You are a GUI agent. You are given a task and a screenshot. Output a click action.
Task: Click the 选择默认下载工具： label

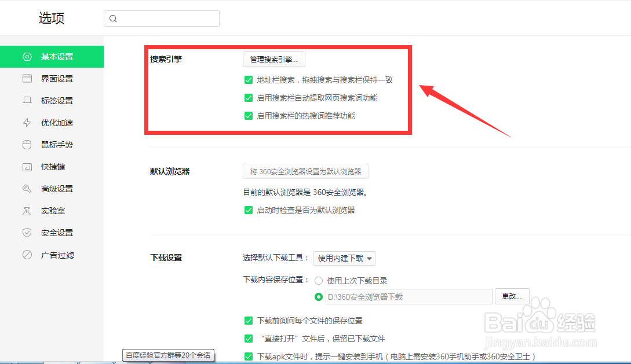click(x=276, y=258)
